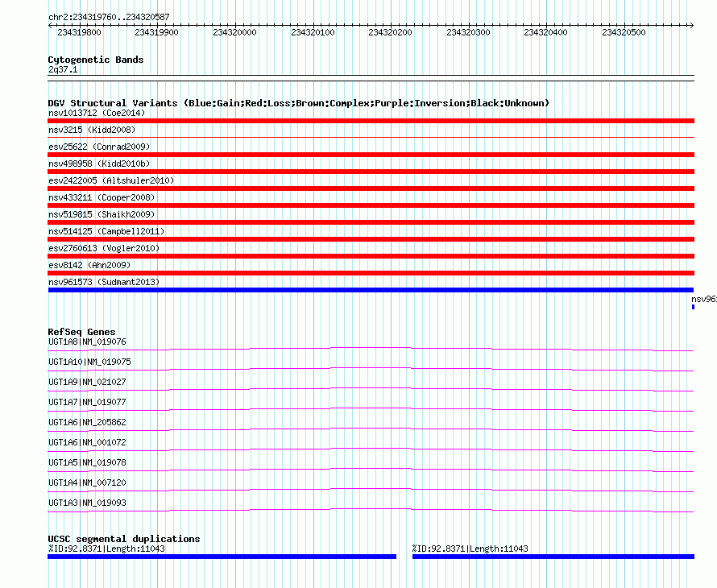717x588 pixels.
Task: Select variant esv8142 (Ahn2009) label
Action: [89, 265]
